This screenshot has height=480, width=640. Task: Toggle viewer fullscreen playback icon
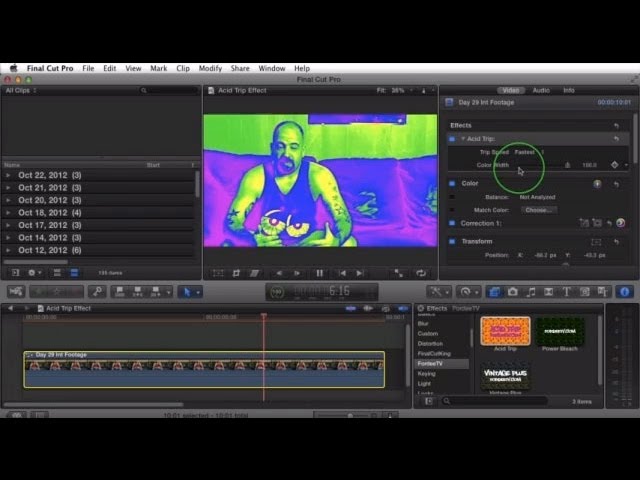coord(398,273)
